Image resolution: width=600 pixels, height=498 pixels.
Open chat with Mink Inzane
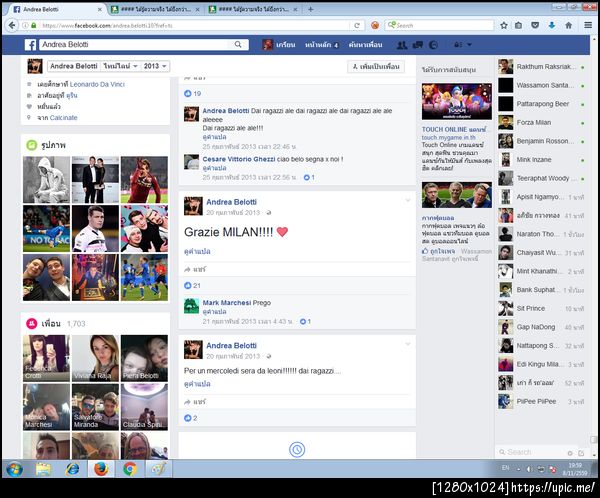click(542, 160)
